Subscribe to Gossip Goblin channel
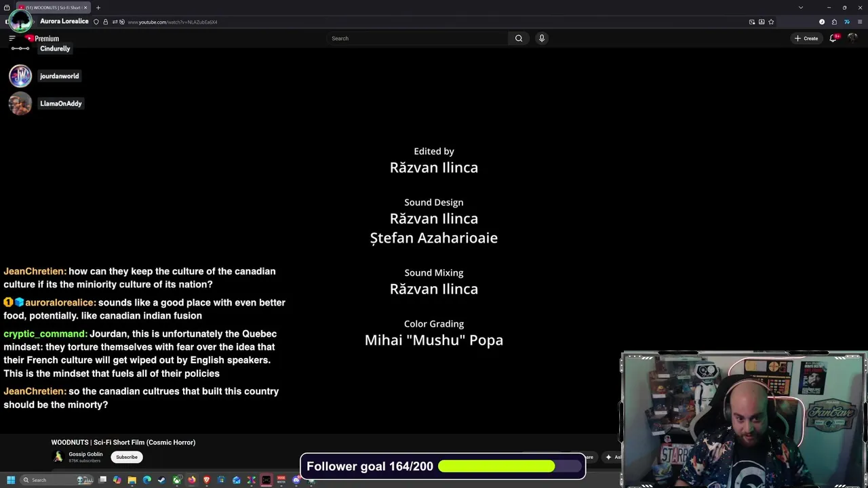This screenshot has height=488, width=868. tap(127, 457)
